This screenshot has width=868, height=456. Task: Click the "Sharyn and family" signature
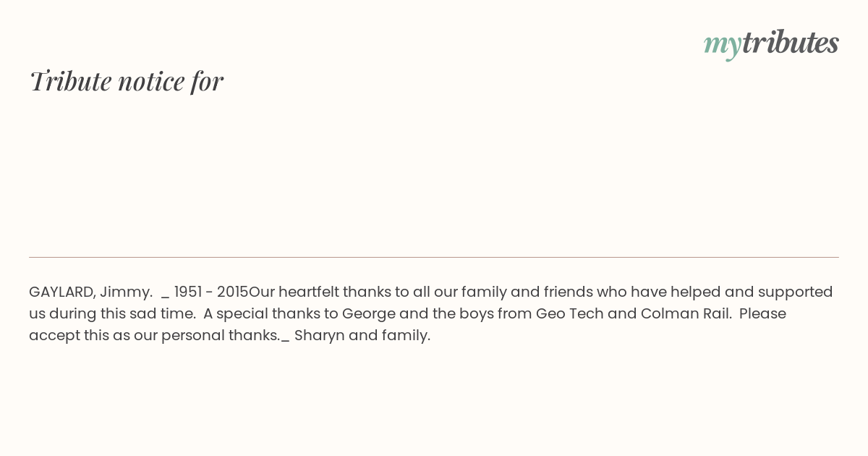[362, 335]
